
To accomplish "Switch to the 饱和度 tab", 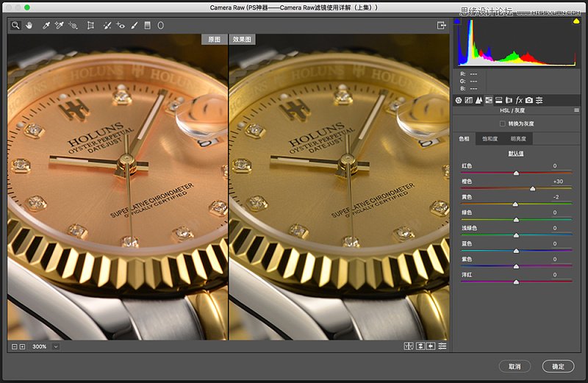I will tap(490, 139).
